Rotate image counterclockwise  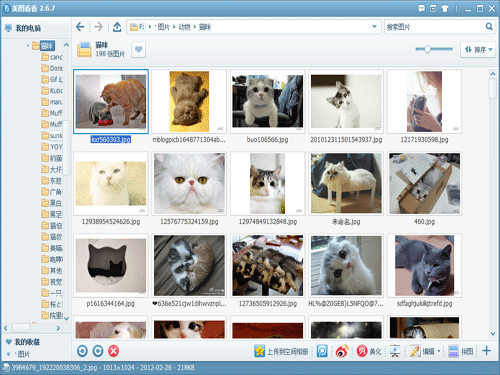(x=82, y=351)
